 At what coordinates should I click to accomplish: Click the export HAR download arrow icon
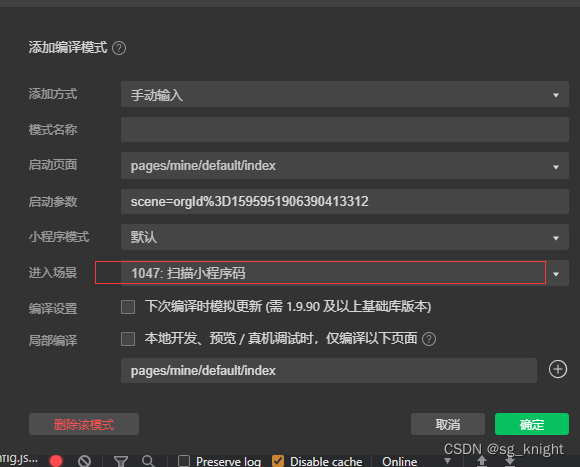[x=510, y=460]
